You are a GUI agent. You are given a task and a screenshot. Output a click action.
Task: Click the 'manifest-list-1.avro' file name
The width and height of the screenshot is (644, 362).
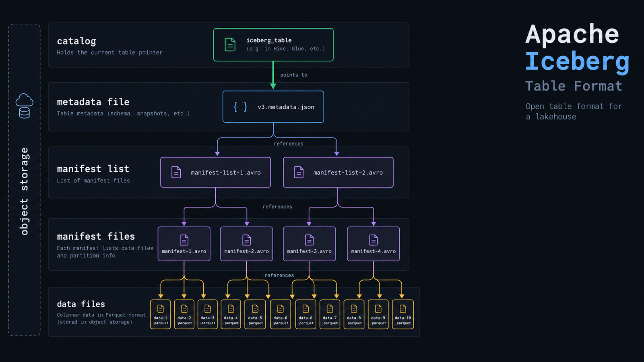click(226, 173)
